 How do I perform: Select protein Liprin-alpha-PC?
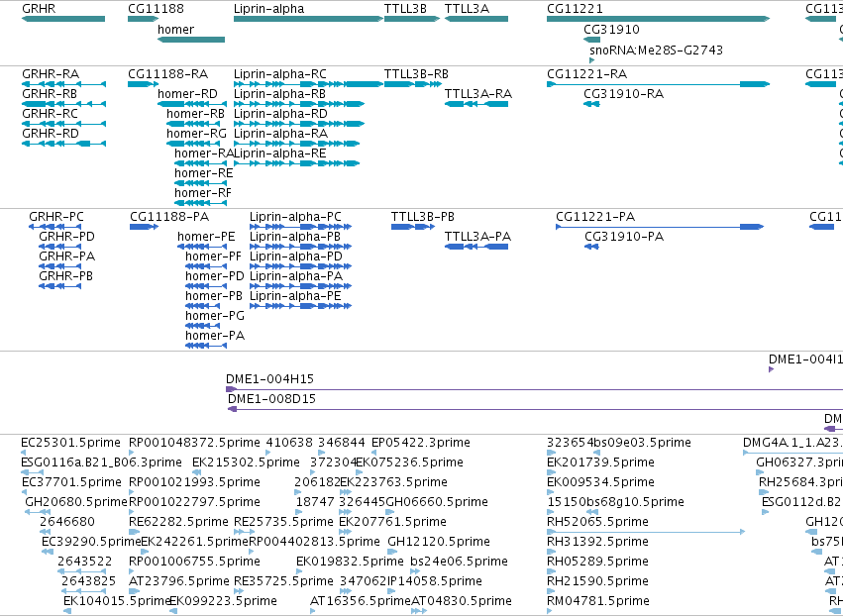coord(295,217)
